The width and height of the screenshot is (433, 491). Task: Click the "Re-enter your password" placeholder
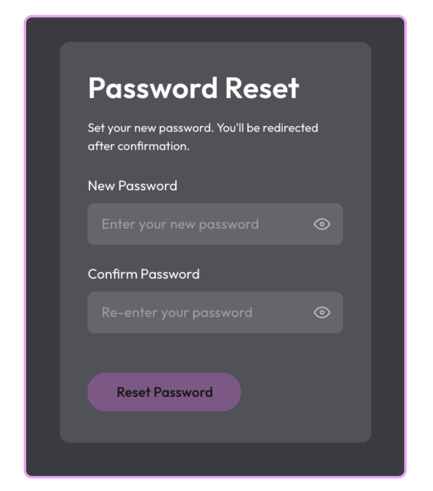(x=177, y=313)
